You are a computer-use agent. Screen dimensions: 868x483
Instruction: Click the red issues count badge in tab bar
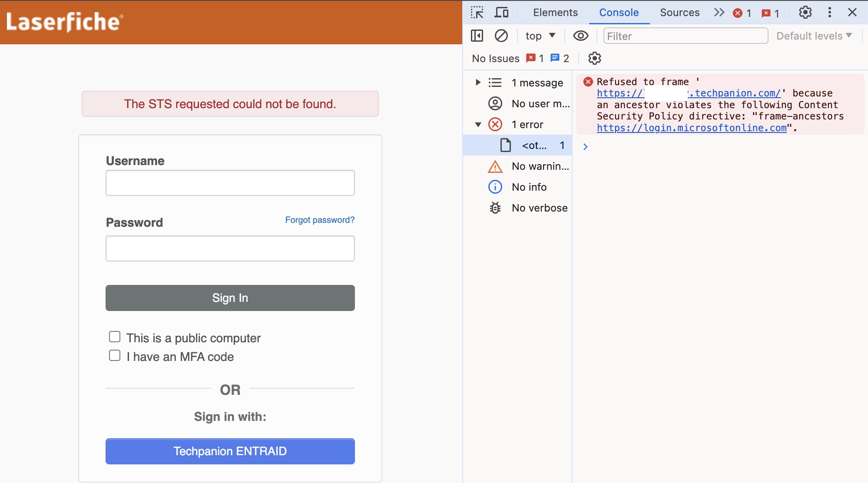tap(766, 13)
